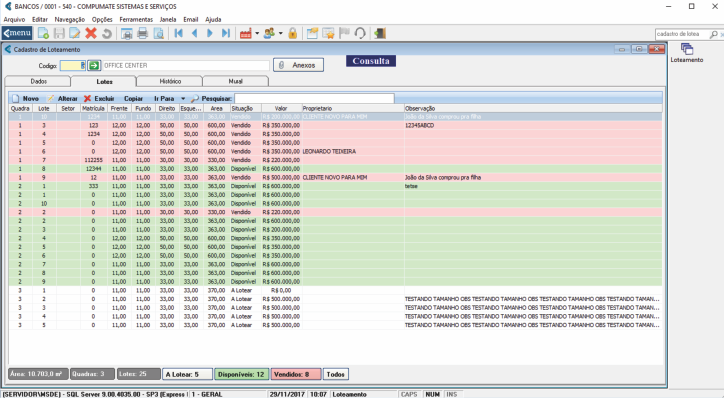Click Novo to add a lot
Viewport: 724px width, 398px height.
pyautogui.click(x=26, y=98)
